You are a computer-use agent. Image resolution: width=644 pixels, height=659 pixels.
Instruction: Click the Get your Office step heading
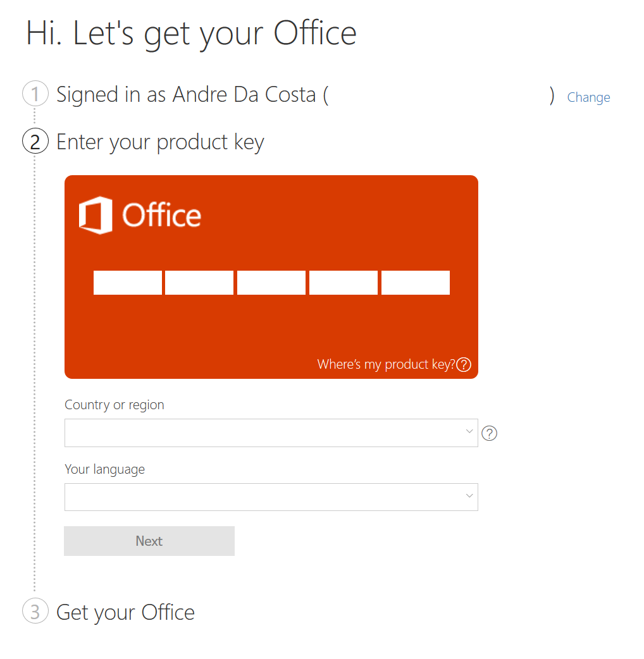(126, 612)
